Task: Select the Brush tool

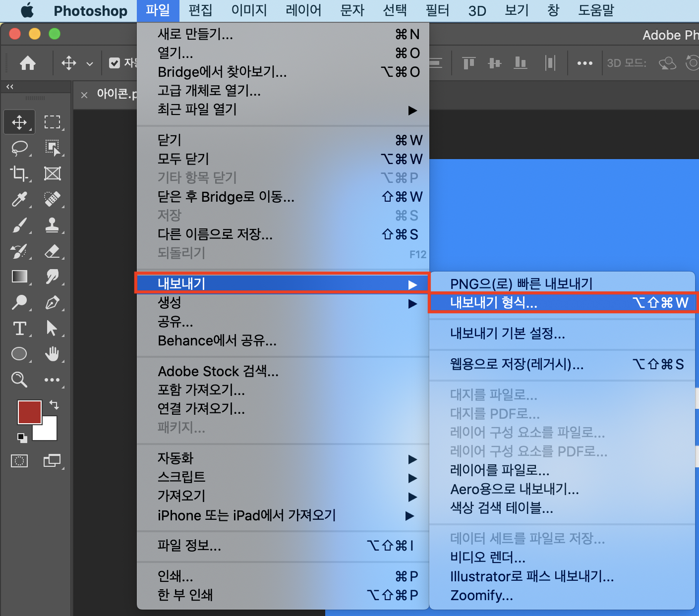Action: click(19, 225)
